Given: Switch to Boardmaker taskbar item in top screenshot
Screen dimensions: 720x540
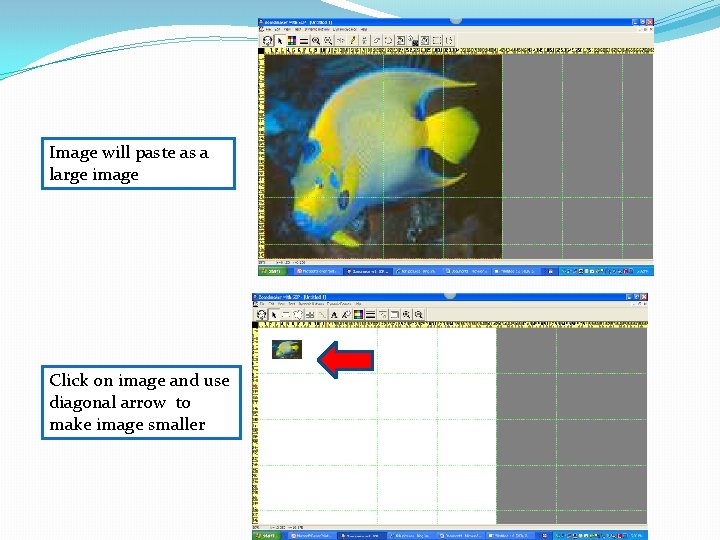Looking at the screenshot, I should [x=367, y=271].
